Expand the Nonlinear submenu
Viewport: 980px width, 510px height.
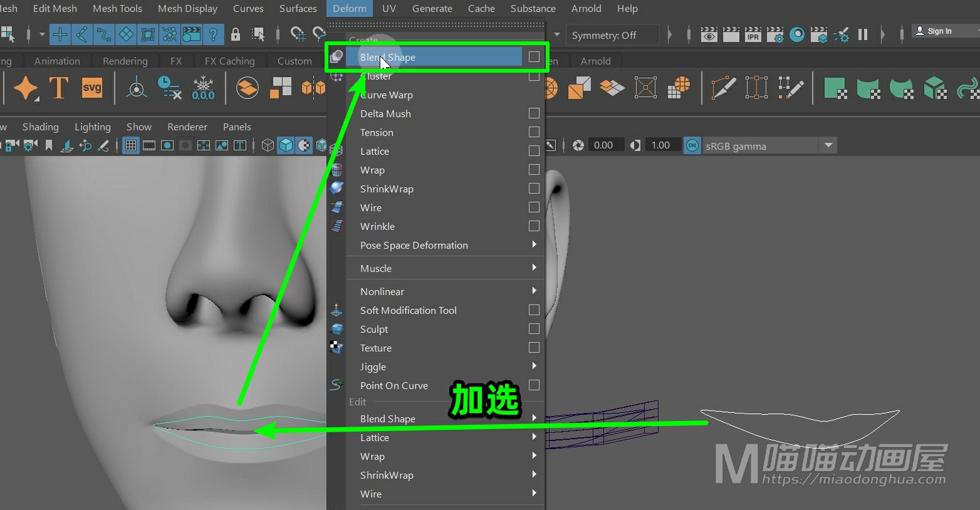[x=446, y=291]
